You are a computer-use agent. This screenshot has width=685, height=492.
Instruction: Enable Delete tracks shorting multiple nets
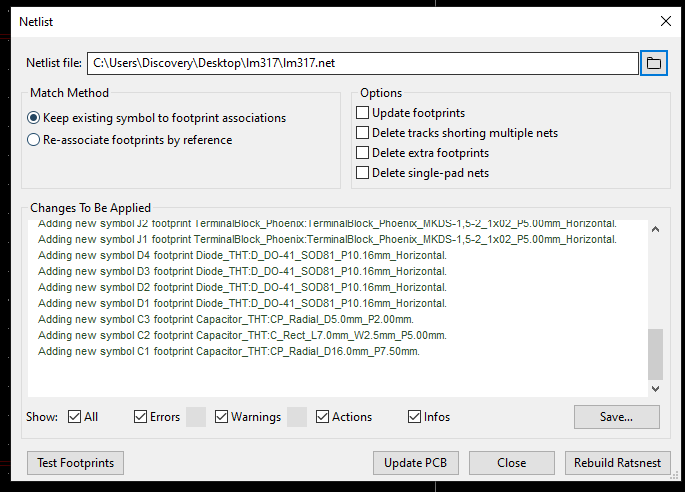[363, 133]
